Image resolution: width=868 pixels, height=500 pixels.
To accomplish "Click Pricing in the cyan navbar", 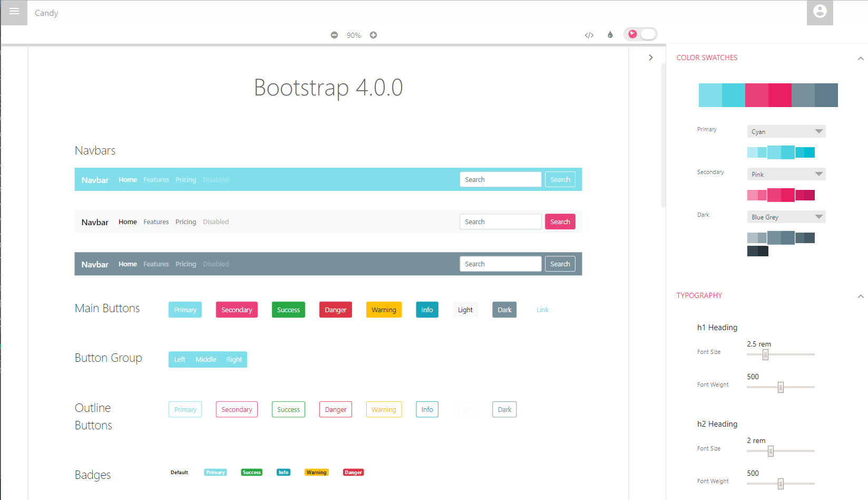I will click(x=186, y=180).
